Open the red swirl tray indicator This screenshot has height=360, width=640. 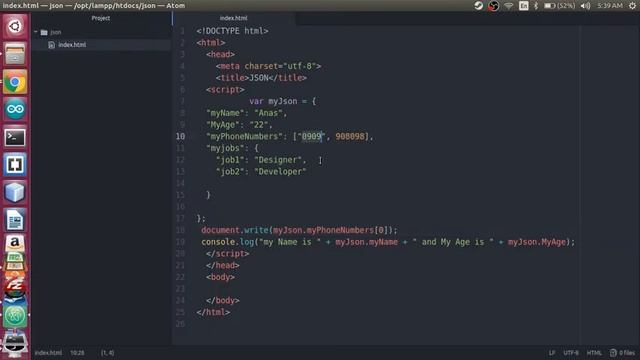pyautogui.click(x=493, y=6)
